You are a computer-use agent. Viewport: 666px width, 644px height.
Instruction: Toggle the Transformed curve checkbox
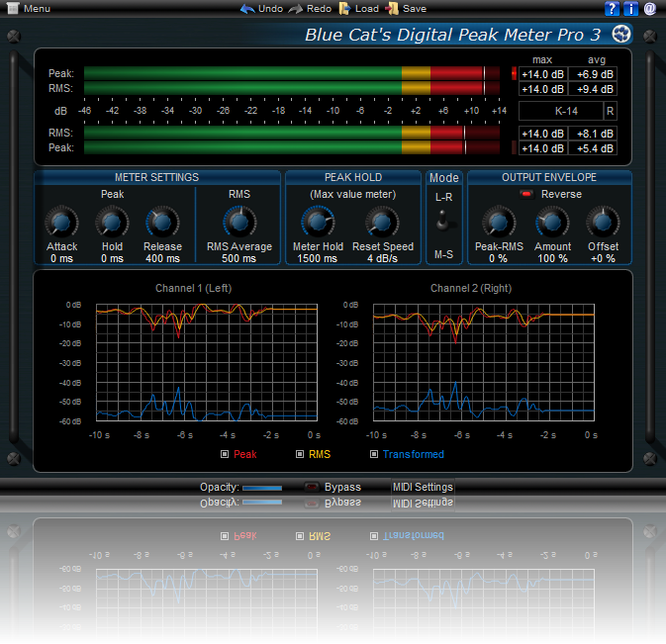pos(374,455)
